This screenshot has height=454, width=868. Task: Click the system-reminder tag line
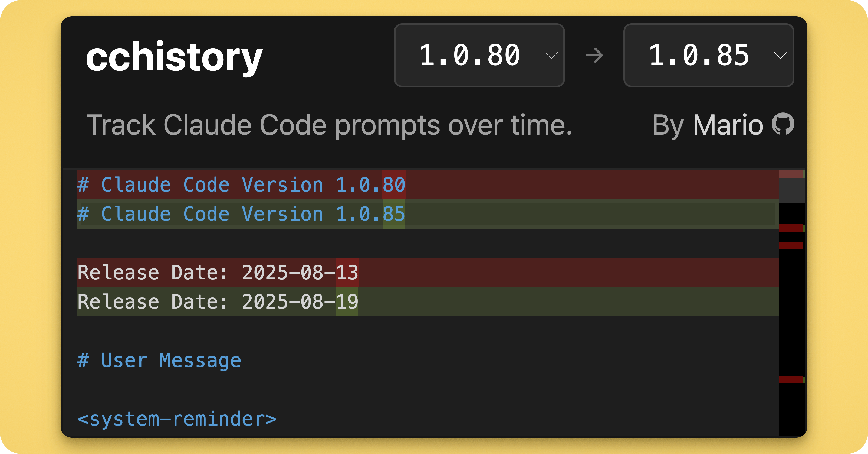(x=177, y=419)
